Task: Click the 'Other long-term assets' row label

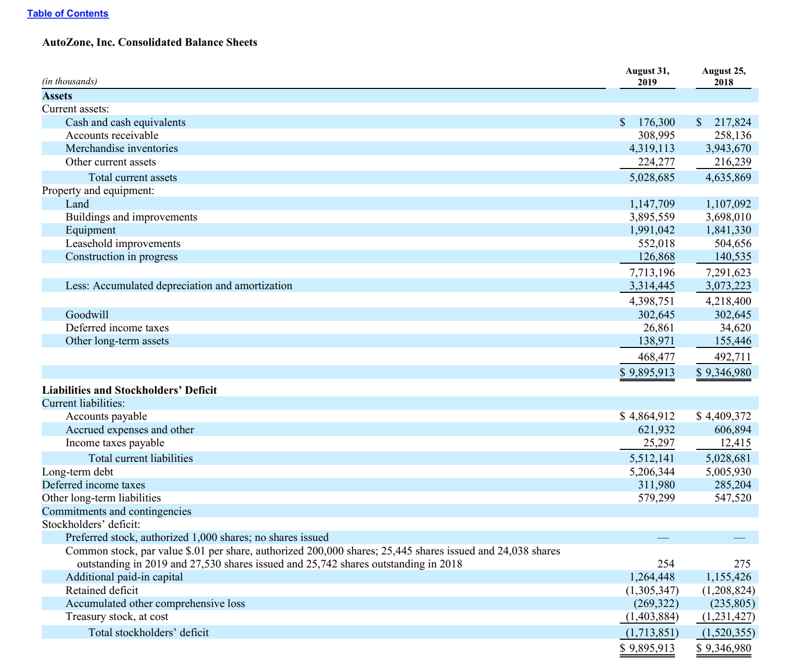Action: click(117, 341)
